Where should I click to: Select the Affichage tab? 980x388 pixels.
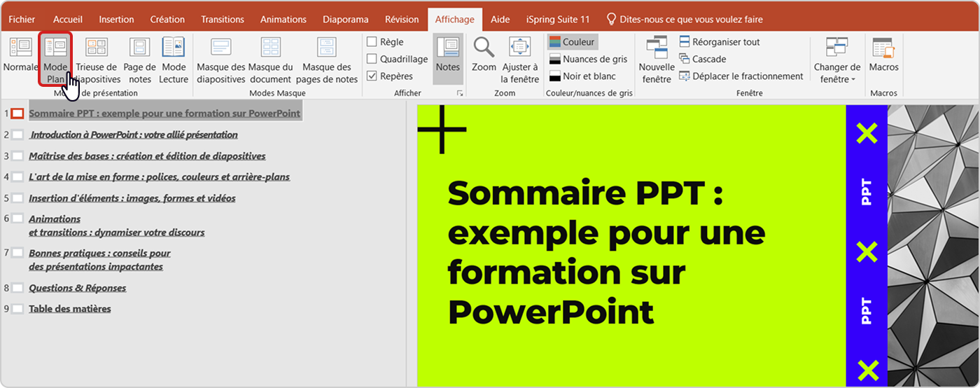pyautogui.click(x=455, y=20)
